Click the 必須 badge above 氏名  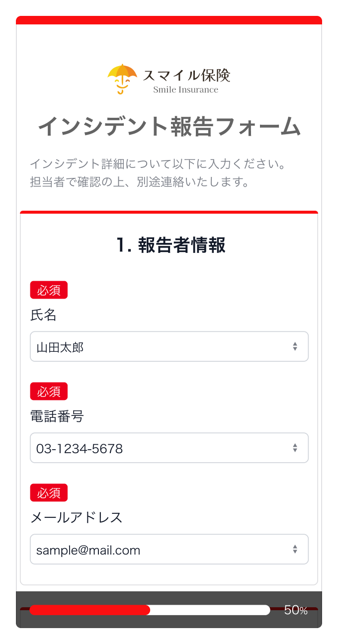49,290
